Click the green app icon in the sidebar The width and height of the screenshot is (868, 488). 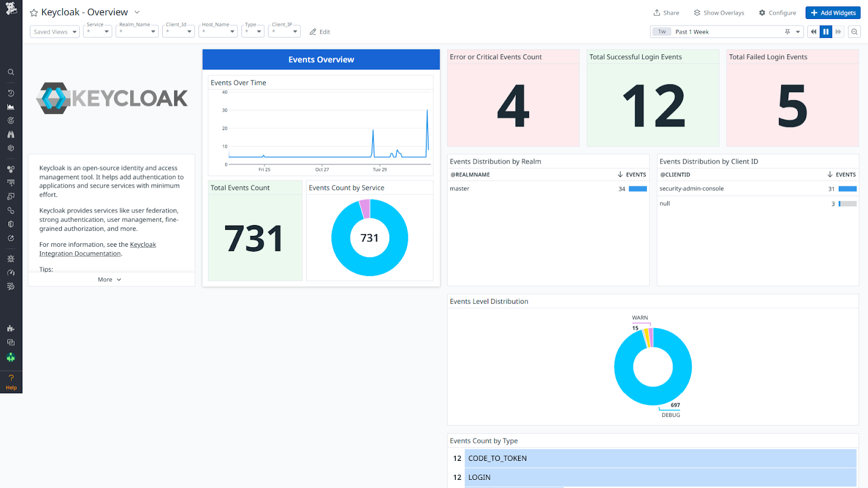click(x=11, y=357)
